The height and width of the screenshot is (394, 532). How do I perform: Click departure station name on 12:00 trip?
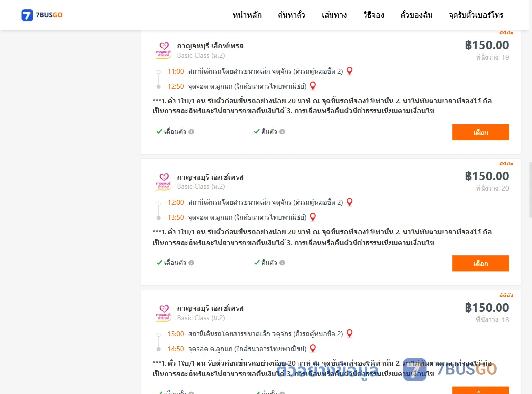(x=266, y=202)
